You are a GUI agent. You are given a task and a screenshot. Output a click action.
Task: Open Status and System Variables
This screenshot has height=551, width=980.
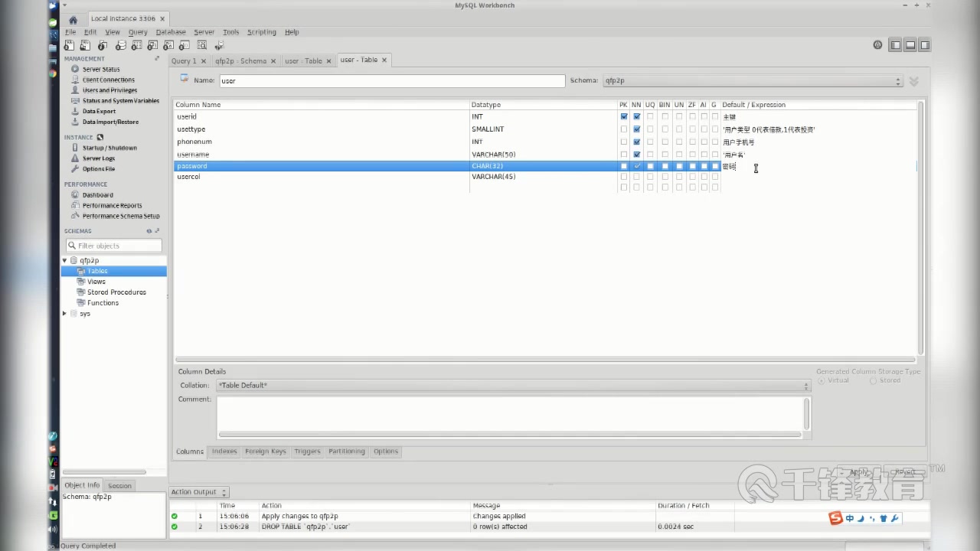coord(121,101)
